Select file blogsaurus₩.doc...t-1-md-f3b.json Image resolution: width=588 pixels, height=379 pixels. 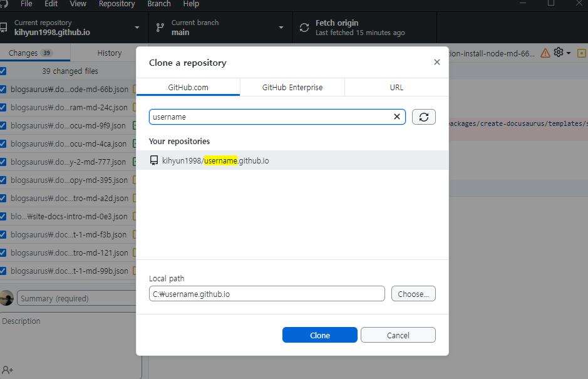pyautogui.click(x=70, y=234)
